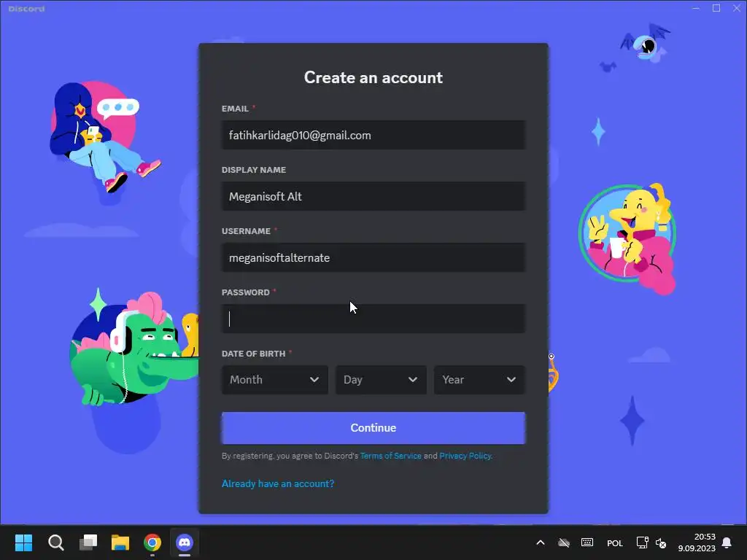Open the Privacy Policy link
Image resolution: width=747 pixels, height=560 pixels.
(x=465, y=456)
